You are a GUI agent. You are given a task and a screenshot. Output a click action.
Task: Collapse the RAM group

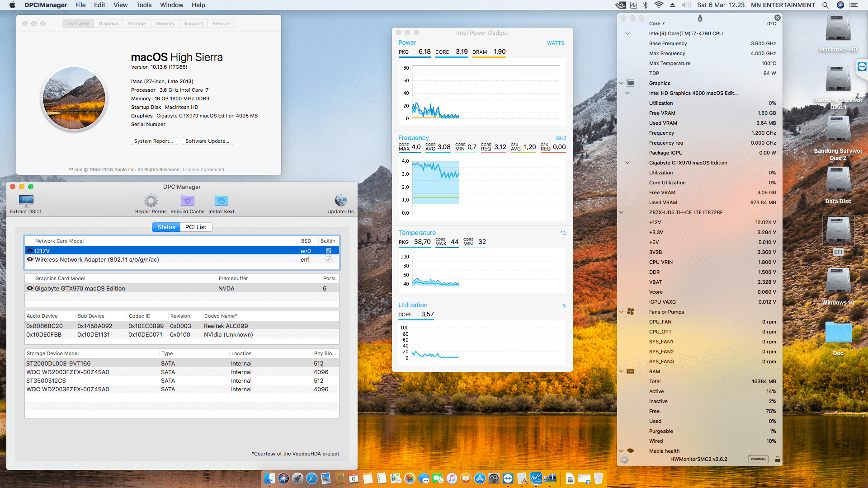(x=621, y=371)
